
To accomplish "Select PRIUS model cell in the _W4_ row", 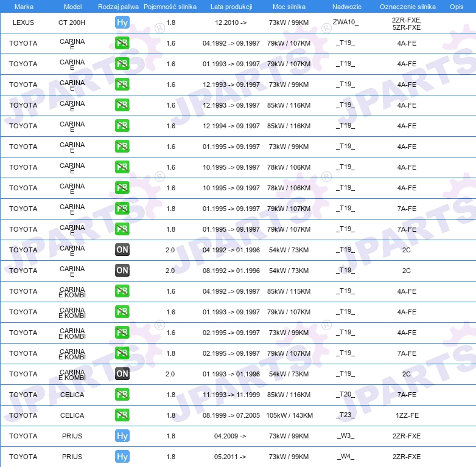I will click(72, 457).
